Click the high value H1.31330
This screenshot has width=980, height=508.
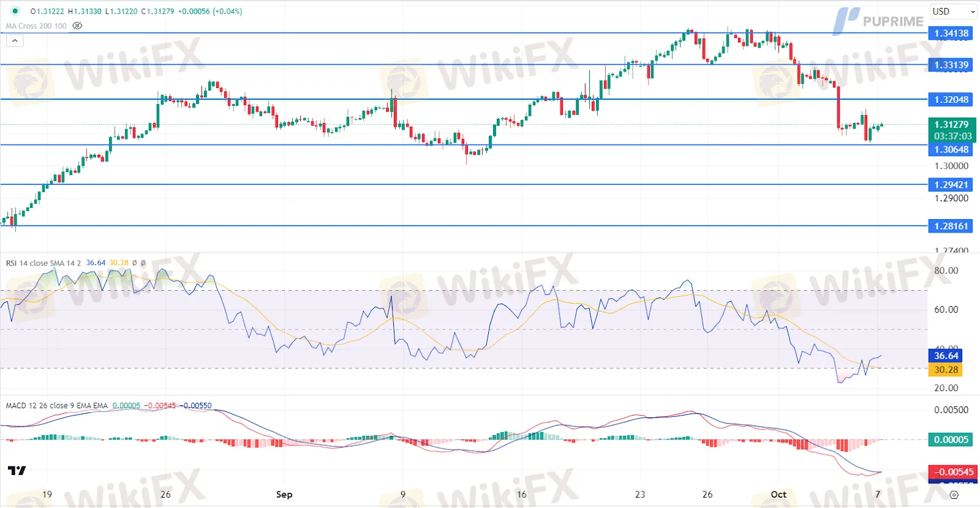pyautogui.click(x=85, y=11)
